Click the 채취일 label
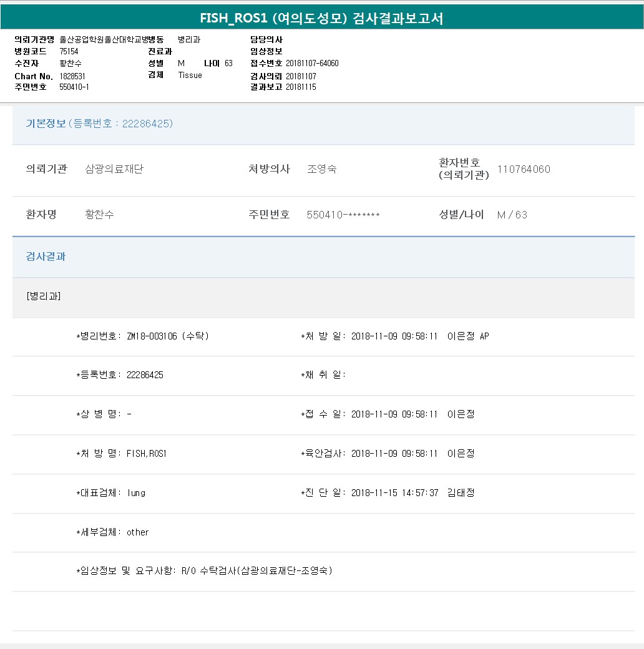Screen dimensions: 644x649 point(323,374)
